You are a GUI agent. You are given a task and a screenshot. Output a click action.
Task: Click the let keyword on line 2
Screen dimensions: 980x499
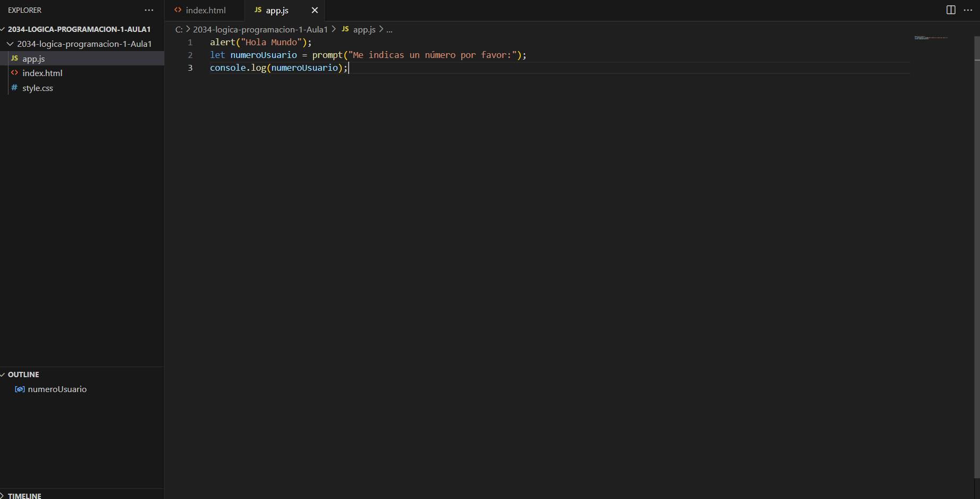point(217,55)
